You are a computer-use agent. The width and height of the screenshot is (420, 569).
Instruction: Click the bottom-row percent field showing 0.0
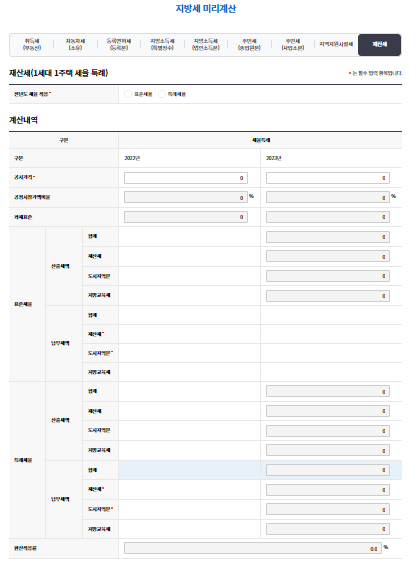tap(253, 548)
